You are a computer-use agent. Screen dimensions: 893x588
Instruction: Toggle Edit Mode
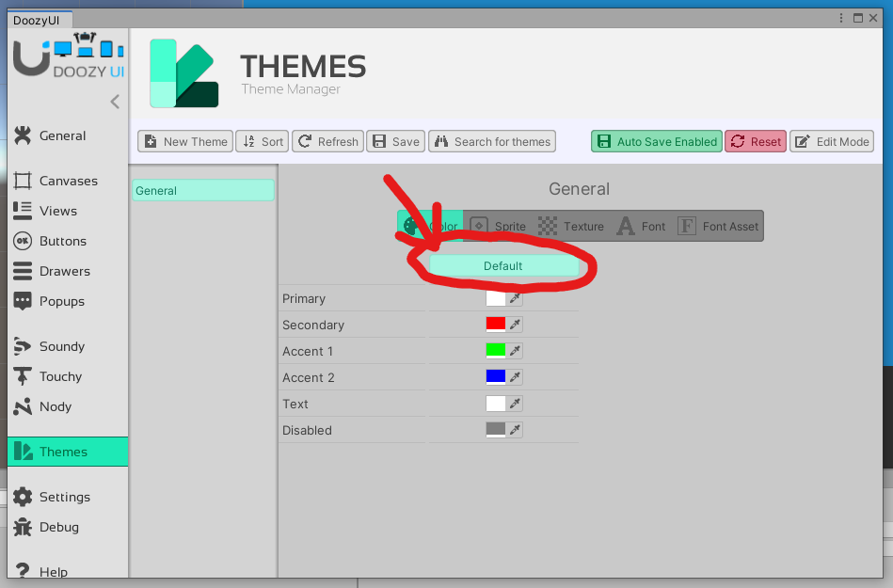[x=832, y=142]
